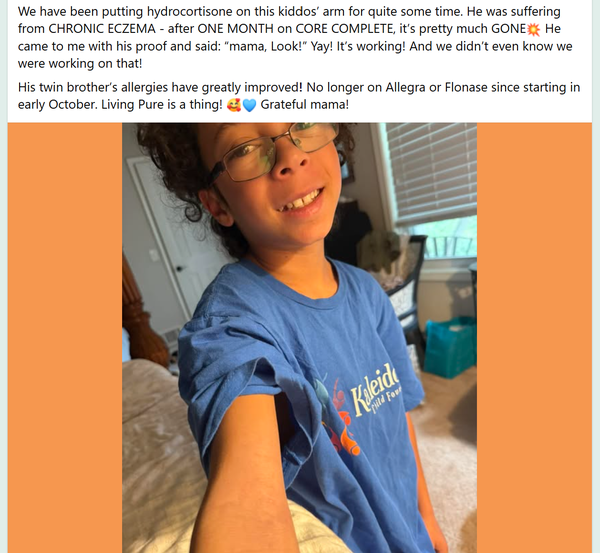Viewport: 600px width, 553px height.
Task: Click the orange area left of photo
Action: [65, 338]
